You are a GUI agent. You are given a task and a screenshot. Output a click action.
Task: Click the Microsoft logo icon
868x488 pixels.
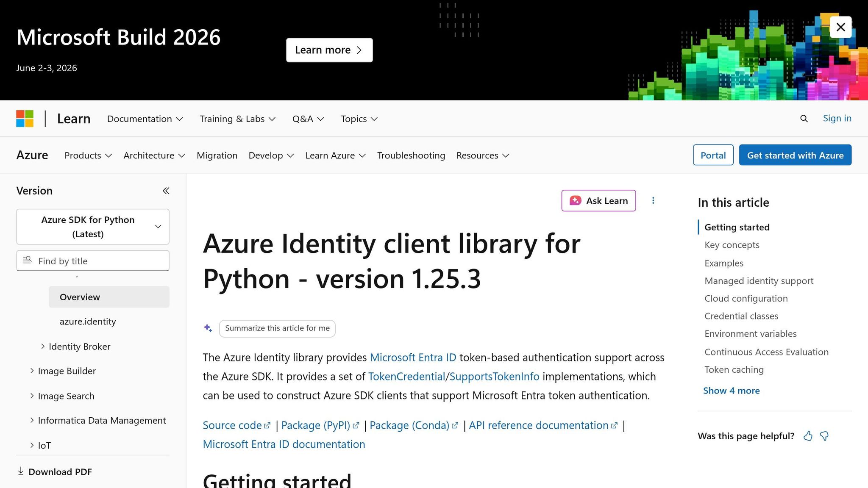pyautogui.click(x=25, y=119)
